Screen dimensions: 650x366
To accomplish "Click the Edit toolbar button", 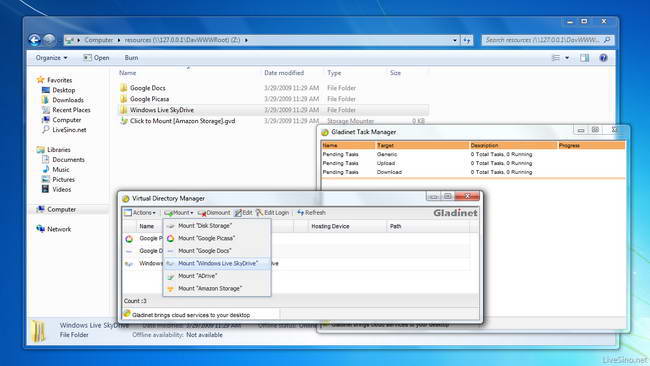I will click(243, 213).
